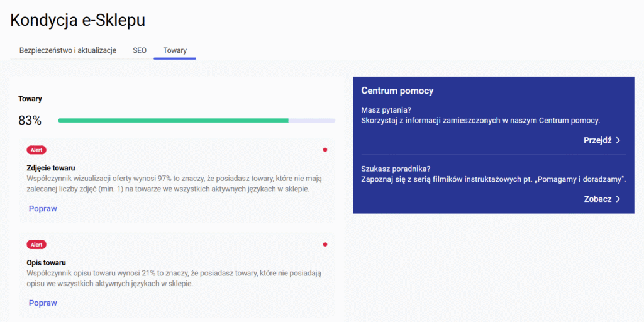Viewport: 644px width, 322px height.
Task: Click the red dot on Opis towaru card
Action: [x=325, y=245]
